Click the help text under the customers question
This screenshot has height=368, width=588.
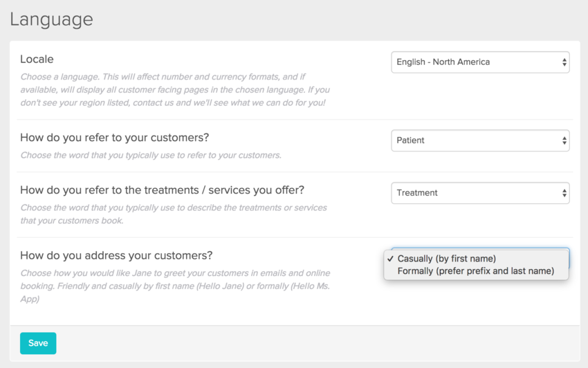coord(151,155)
